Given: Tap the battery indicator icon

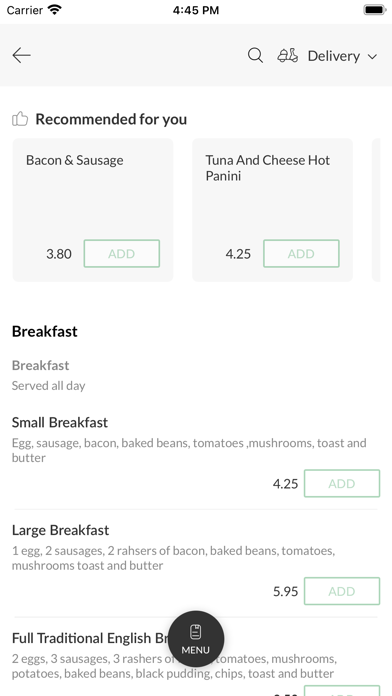Looking at the screenshot, I should click(x=375, y=10).
